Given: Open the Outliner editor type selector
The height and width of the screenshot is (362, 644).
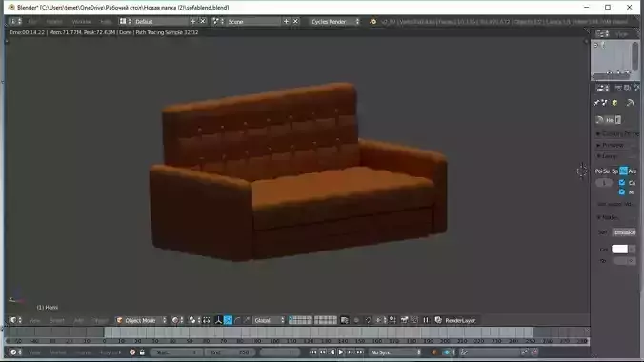Looking at the screenshot, I should 602,34.
